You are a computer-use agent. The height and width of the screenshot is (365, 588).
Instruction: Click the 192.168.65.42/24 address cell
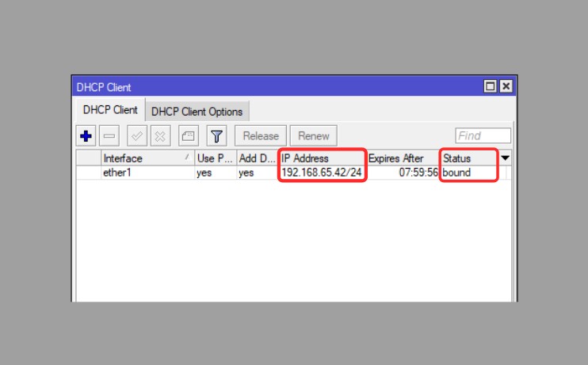pos(321,173)
